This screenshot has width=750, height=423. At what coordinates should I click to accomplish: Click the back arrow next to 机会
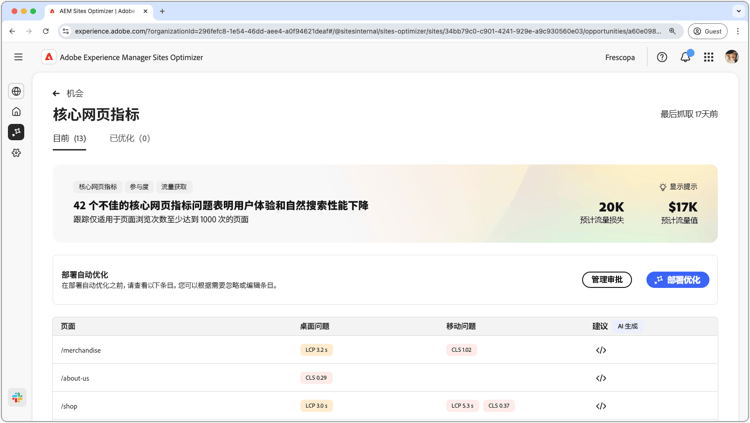click(x=56, y=93)
